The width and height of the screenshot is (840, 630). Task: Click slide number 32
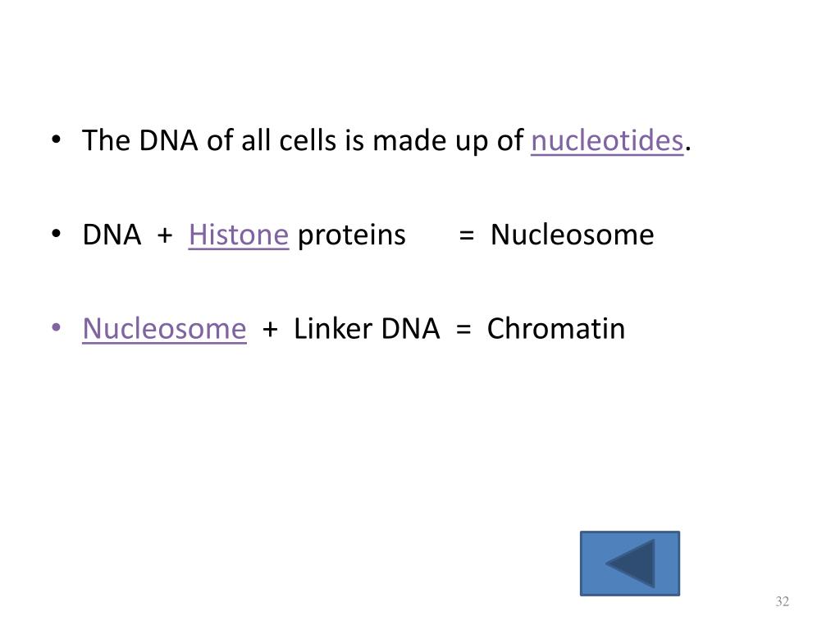[782, 601]
